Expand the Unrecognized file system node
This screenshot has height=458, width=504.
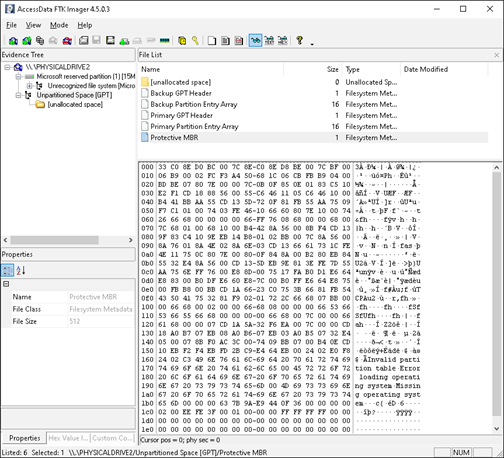tap(29, 86)
